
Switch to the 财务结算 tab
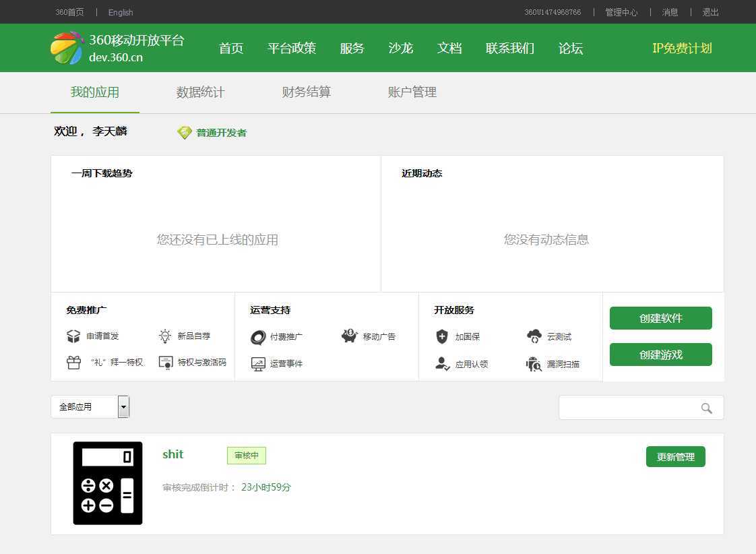(x=307, y=92)
